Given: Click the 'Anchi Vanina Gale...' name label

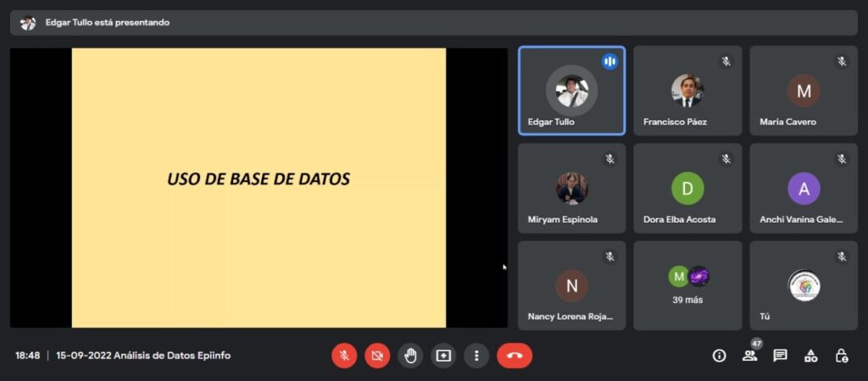Looking at the screenshot, I should coord(801,219).
